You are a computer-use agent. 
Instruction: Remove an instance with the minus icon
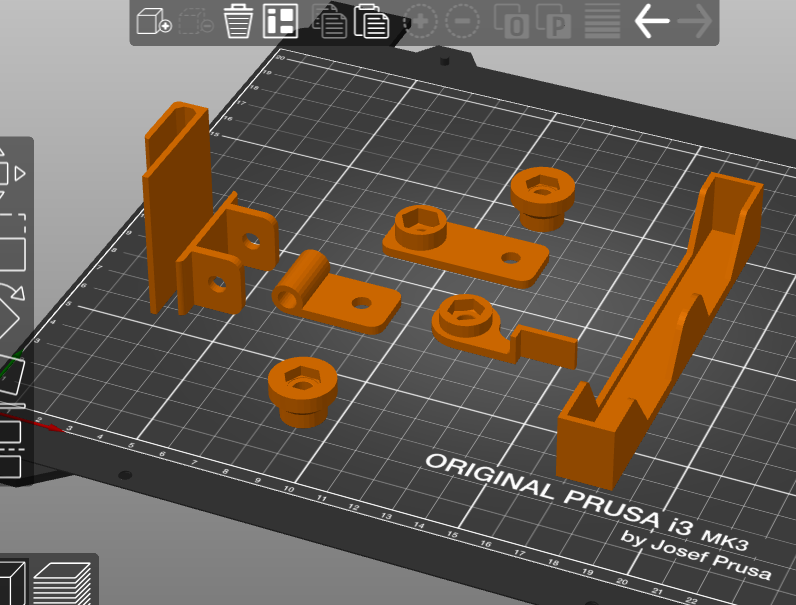pos(462,21)
